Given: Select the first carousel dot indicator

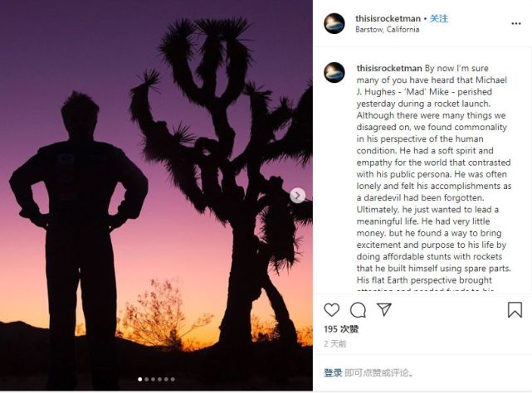Looking at the screenshot, I should 139,380.
